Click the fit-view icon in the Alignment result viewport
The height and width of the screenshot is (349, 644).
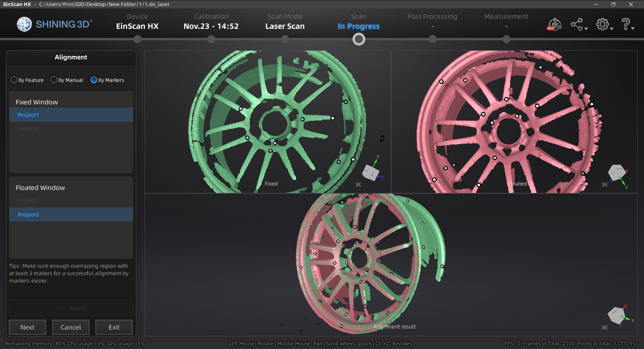(605, 328)
